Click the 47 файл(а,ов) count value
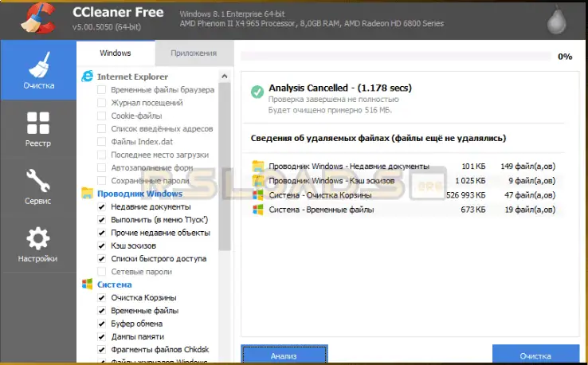 coord(530,195)
